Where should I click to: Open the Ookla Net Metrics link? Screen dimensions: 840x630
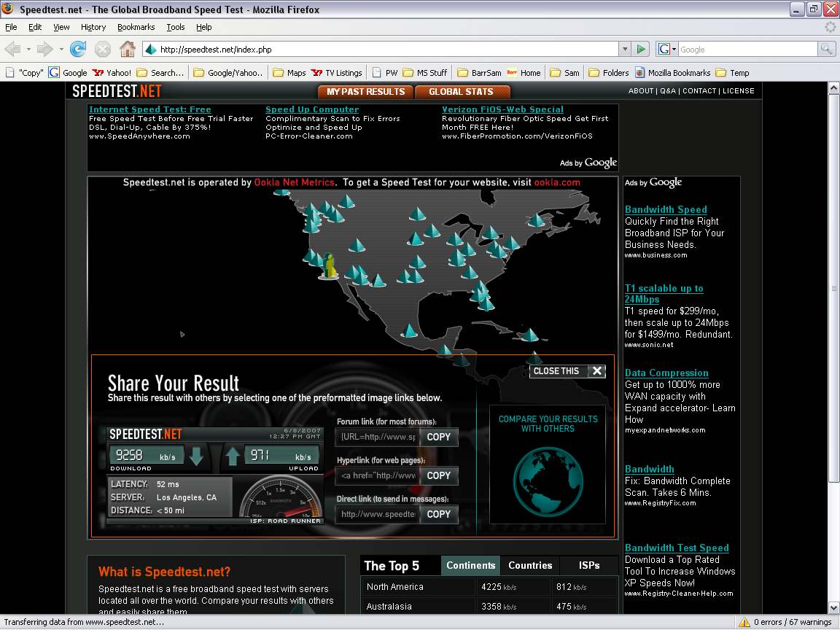(294, 183)
